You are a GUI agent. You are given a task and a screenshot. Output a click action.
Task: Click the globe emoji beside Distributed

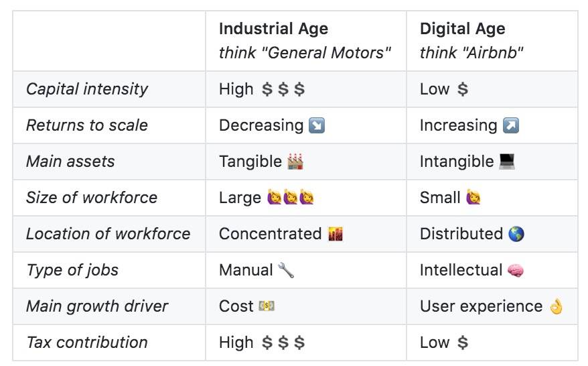point(516,234)
